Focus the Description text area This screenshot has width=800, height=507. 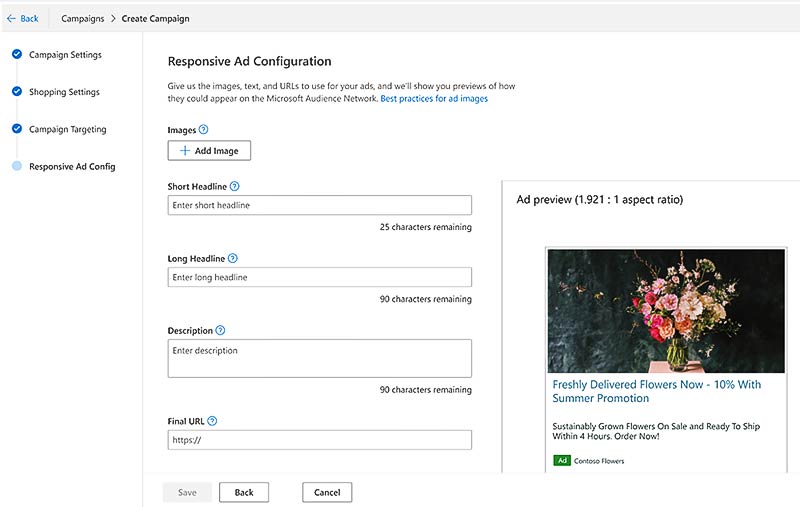(320, 359)
